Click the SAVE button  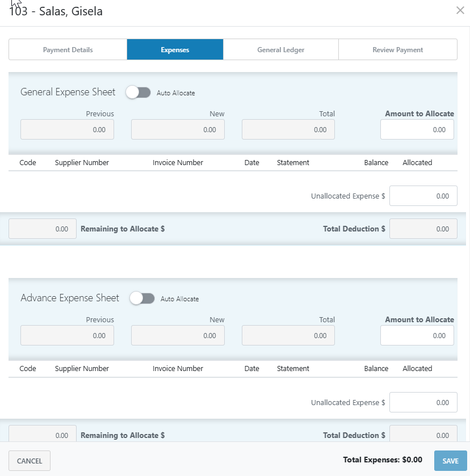point(450,460)
